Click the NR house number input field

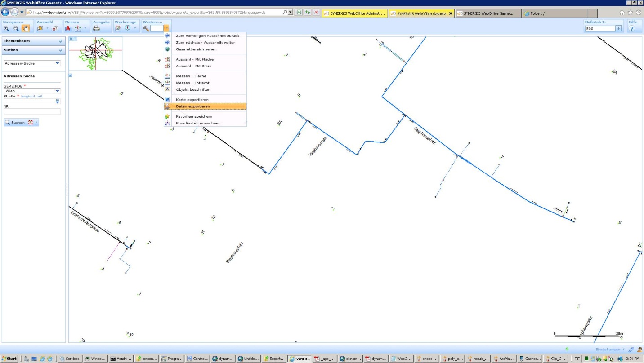pos(32,111)
